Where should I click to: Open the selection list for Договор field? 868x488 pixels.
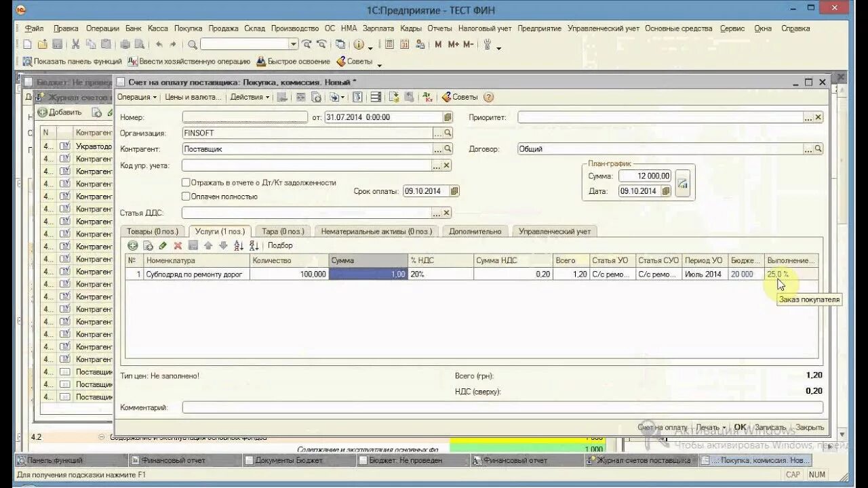click(808, 148)
